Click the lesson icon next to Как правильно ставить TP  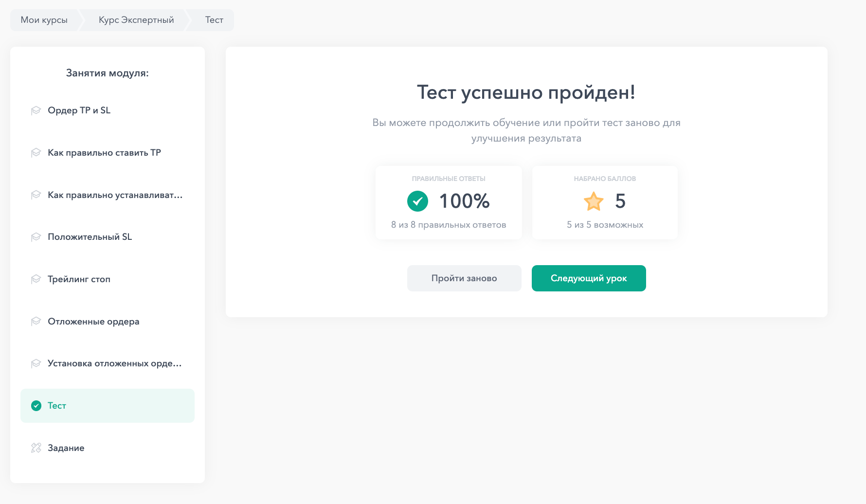coord(36,153)
